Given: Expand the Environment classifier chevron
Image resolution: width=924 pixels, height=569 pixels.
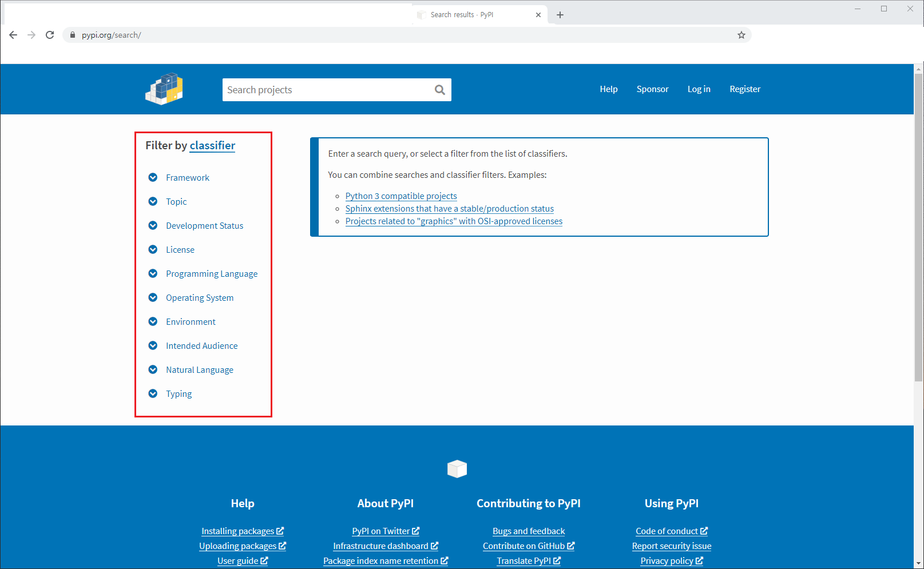Looking at the screenshot, I should click(153, 321).
